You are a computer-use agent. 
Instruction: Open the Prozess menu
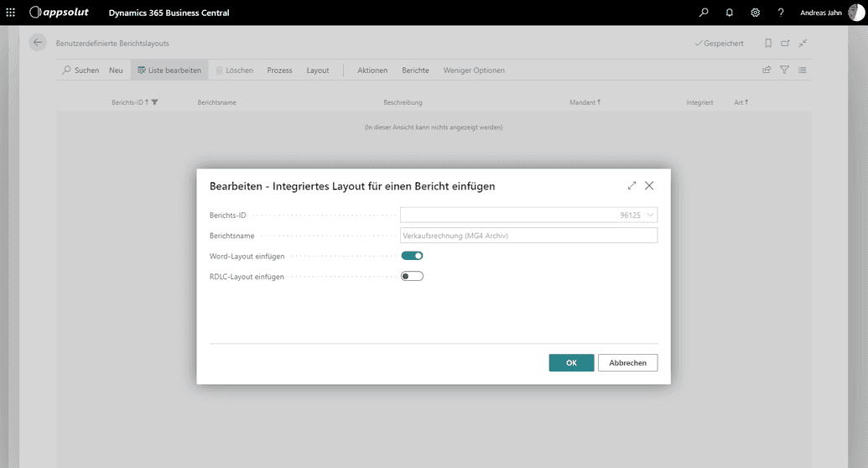pyautogui.click(x=279, y=70)
